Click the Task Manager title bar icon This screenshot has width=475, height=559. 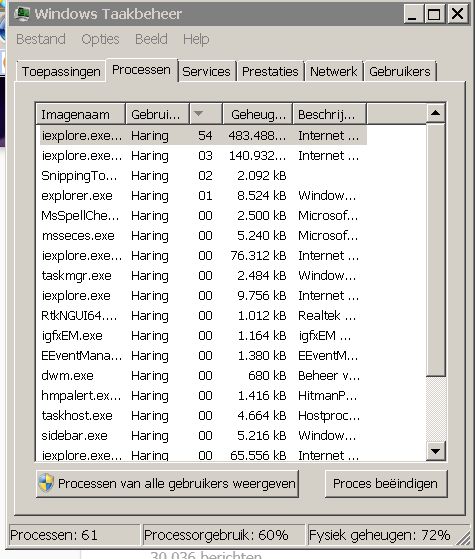[x=21, y=14]
